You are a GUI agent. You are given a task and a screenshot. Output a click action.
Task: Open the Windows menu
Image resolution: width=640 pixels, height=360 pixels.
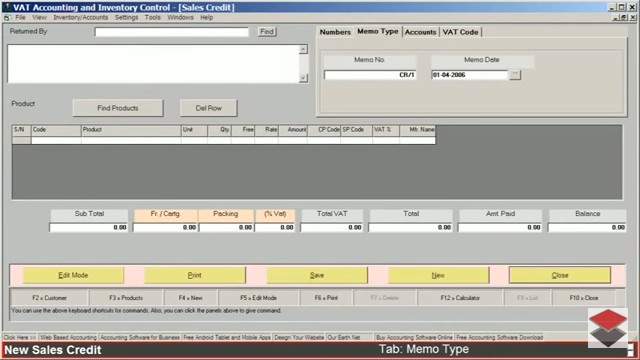[x=180, y=18]
